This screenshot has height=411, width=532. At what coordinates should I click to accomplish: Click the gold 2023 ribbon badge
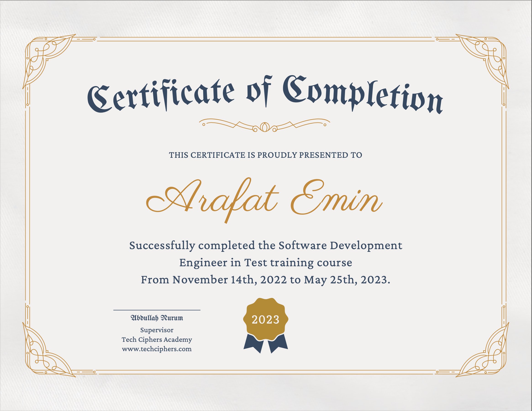point(266,319)
